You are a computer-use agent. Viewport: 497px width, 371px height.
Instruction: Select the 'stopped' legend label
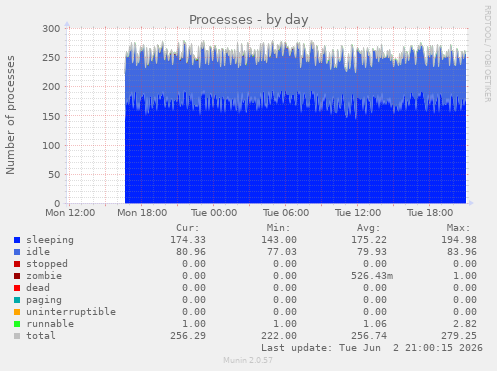(47, 264)
